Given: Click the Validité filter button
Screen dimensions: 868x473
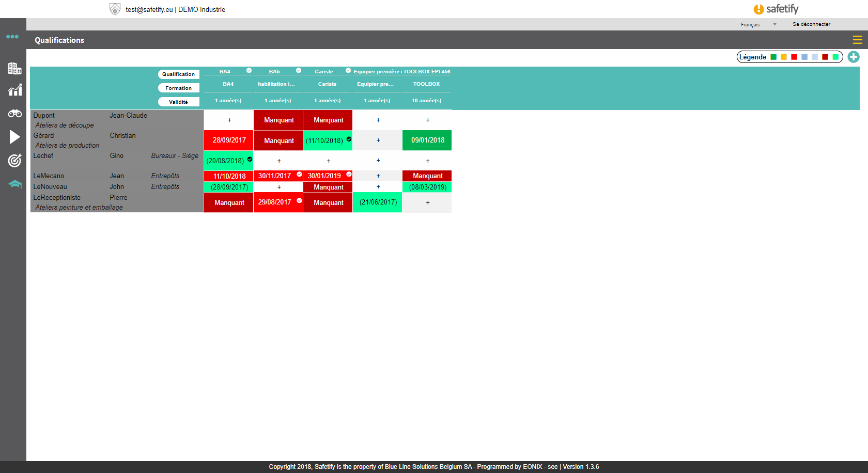Looking at the screenshot, I should coord(178,102).
